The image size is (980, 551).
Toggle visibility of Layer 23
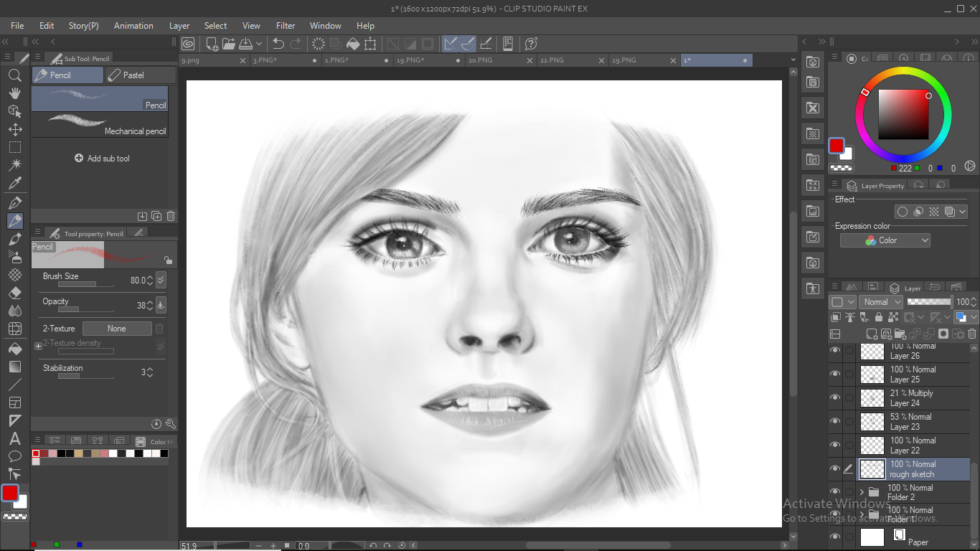pos(834,421)
